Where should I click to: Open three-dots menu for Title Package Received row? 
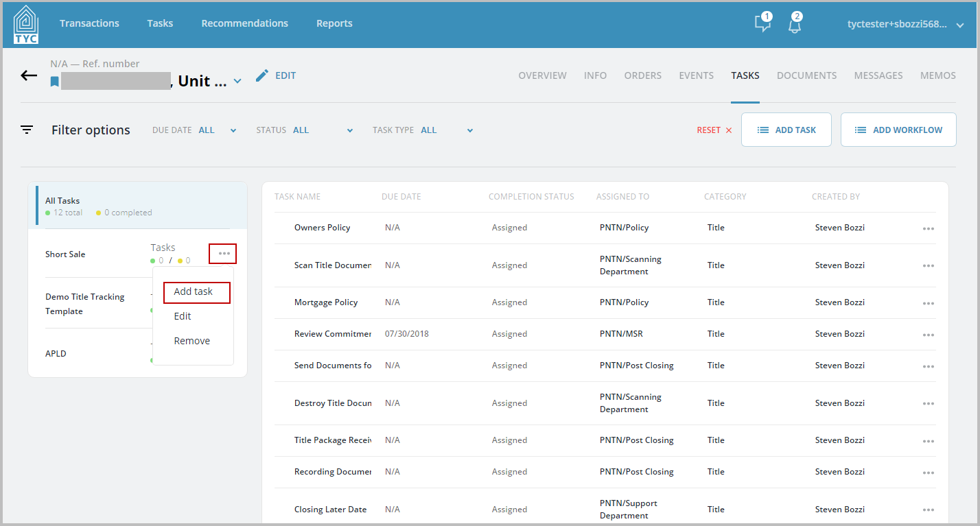pyautogui.click(x=929, y=441)
